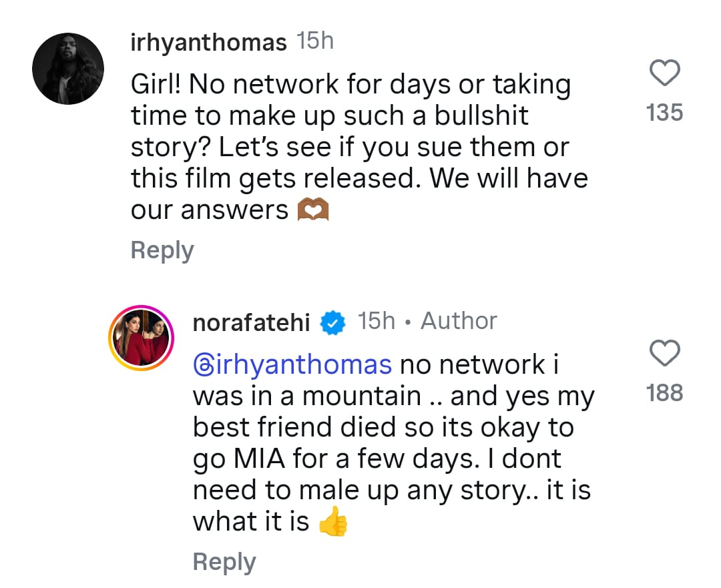Like irhyanthomas's comment using the heart icon
This screenshot has height=588, width=721.
click(x=665, y=72)
